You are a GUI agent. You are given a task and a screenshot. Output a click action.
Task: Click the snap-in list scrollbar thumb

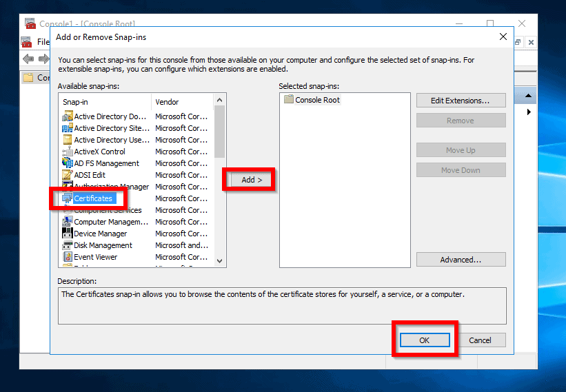219,132
